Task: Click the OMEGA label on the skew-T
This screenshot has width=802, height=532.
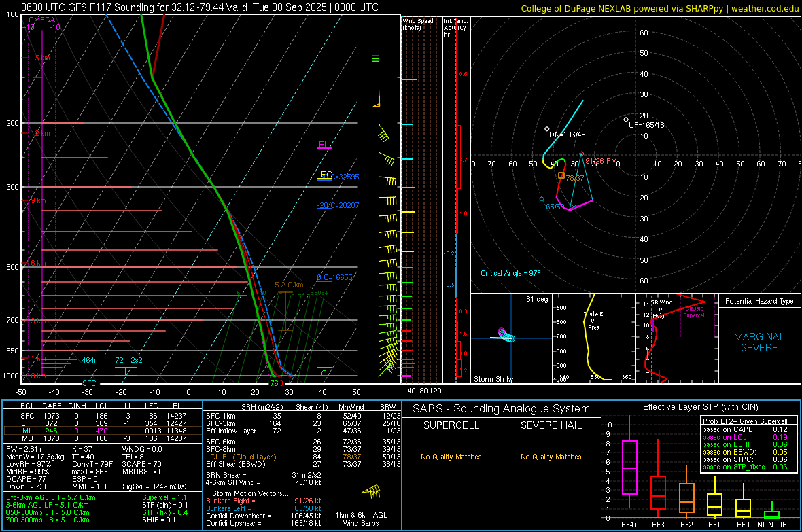Action: coord(42,20)
